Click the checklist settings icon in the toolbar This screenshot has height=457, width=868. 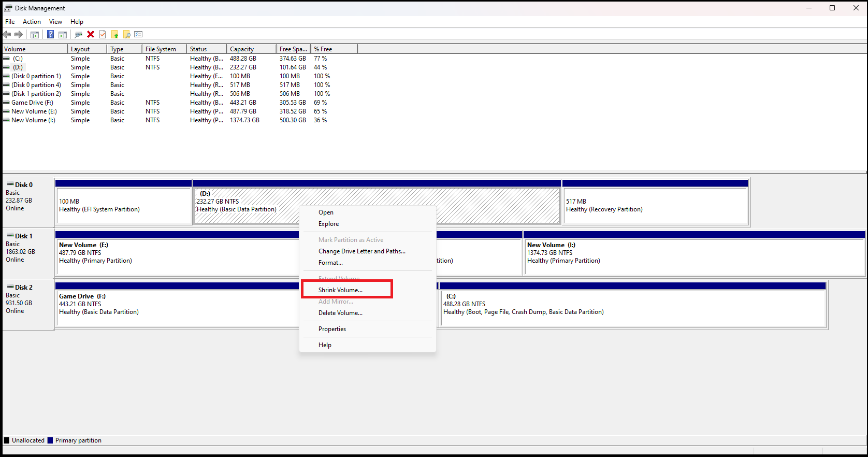coord(138,35)
